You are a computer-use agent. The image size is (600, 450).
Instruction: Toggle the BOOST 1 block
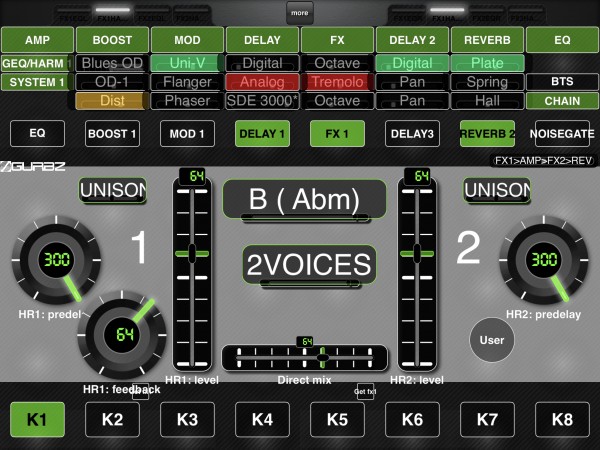112,133
